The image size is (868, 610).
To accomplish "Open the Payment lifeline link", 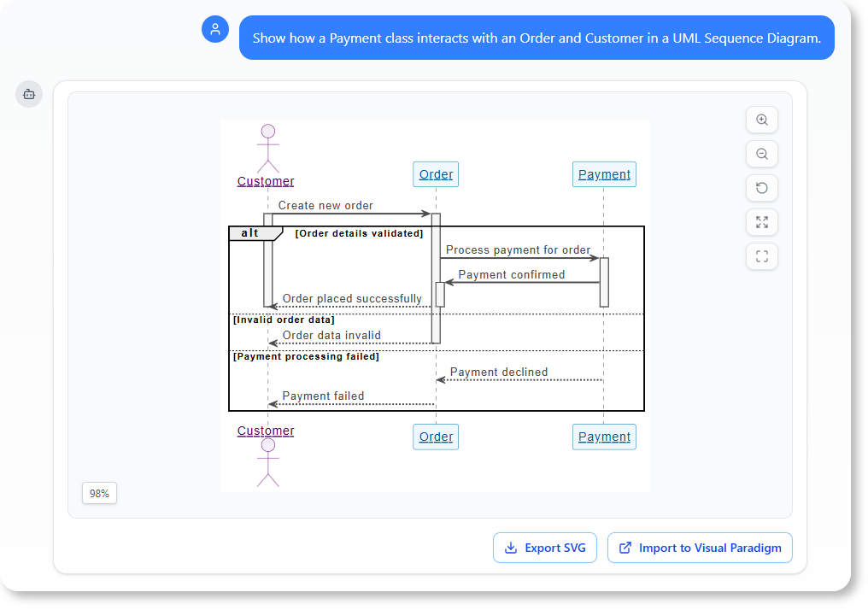I will click(604, 173).
